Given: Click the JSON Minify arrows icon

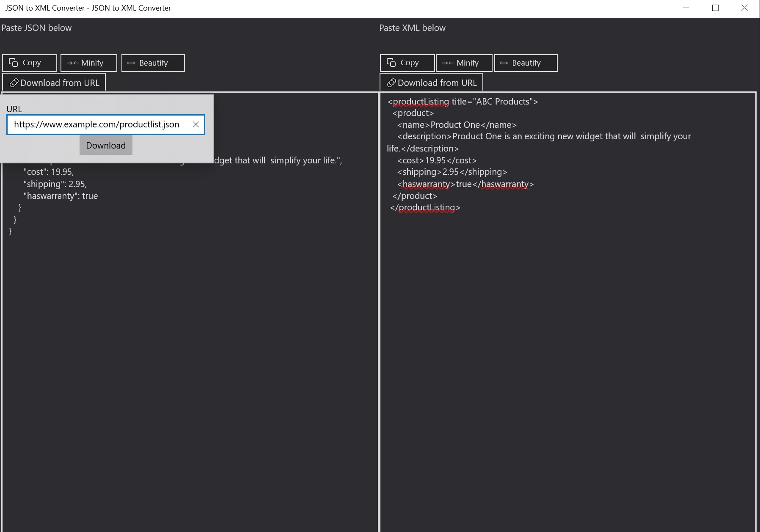Looking at the screenshot, I should tap(73, 63).
